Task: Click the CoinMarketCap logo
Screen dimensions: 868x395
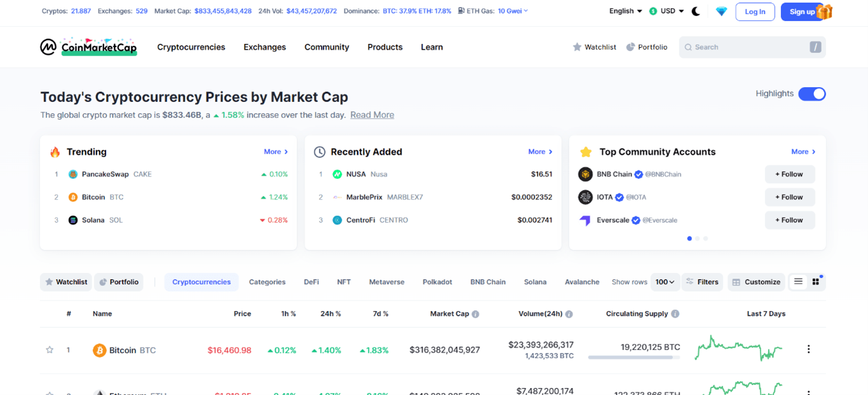Action: (88, 47)
